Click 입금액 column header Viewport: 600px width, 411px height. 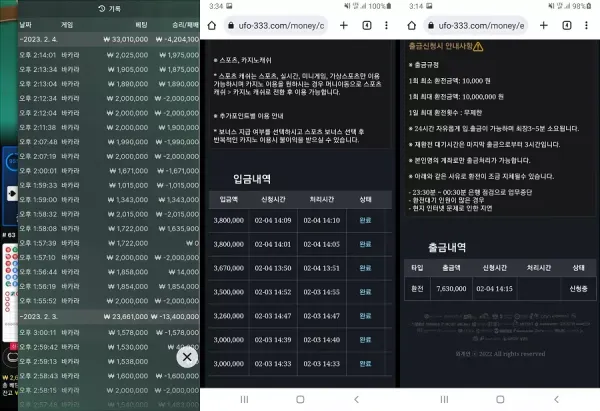tap(228, 199)
